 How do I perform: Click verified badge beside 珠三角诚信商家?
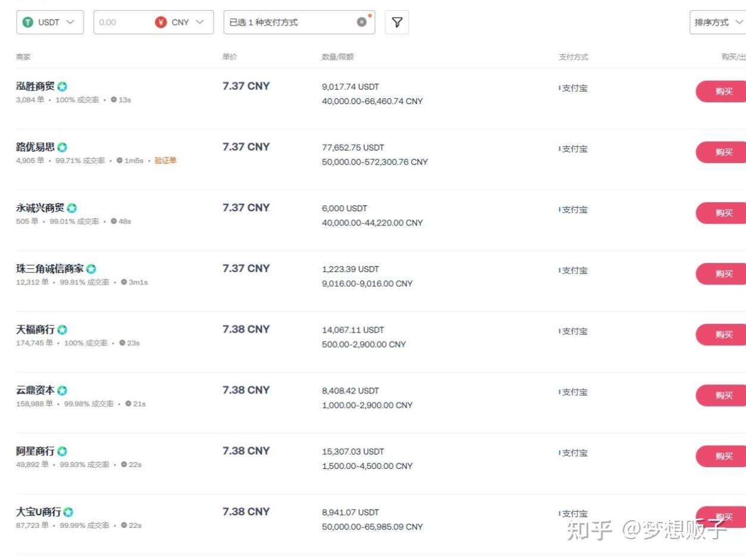point(91,269)
